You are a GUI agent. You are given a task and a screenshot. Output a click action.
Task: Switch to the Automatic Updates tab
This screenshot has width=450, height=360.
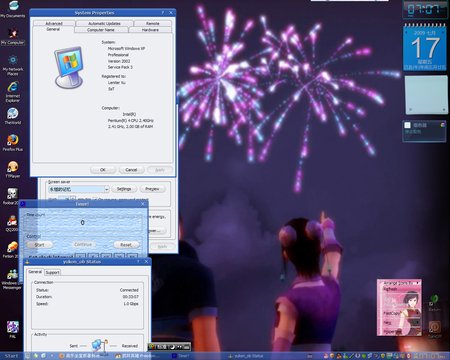pyautogui.click(x=104, y=23)
